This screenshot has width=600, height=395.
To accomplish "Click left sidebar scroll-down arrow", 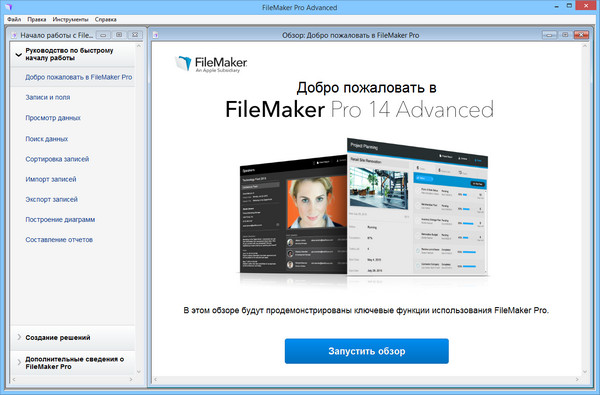I will (139, 371).
